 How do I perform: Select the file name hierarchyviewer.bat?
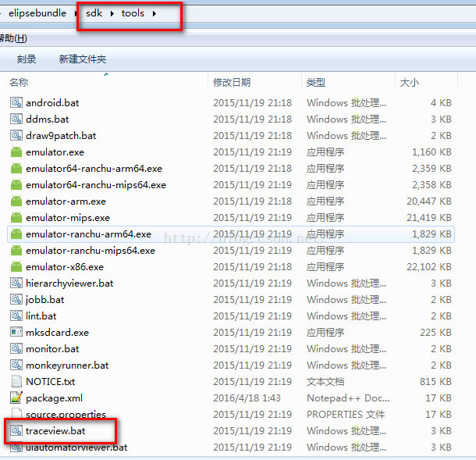coord(69,283)
